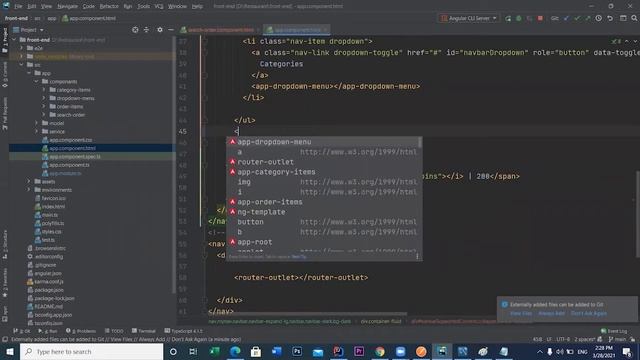Viewport: 640px width, 360px height.
Task: Click the green debug bug icon
Action: 519,18
